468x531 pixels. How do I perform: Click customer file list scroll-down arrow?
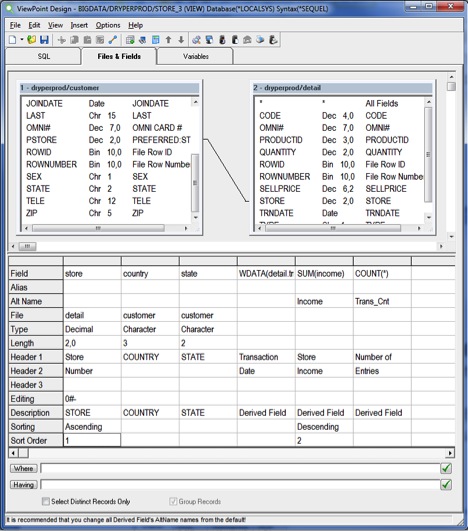pyautogui.click(x=195, y=218)
